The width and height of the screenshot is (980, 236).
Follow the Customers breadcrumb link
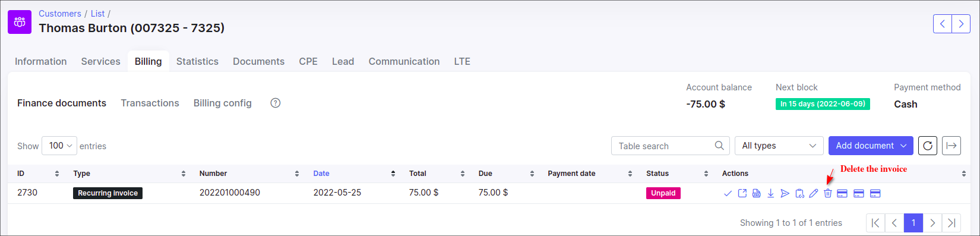(60, 13)
